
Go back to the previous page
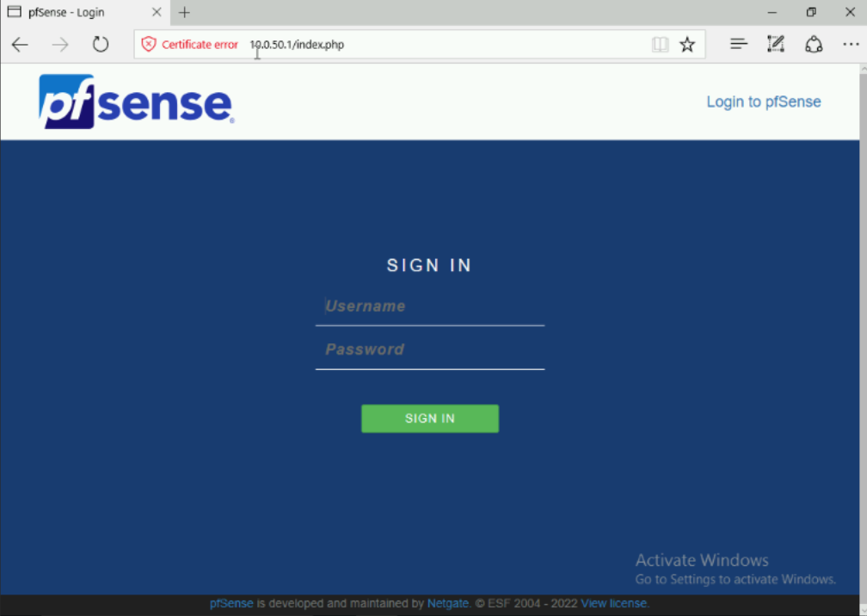pos(20,44)
